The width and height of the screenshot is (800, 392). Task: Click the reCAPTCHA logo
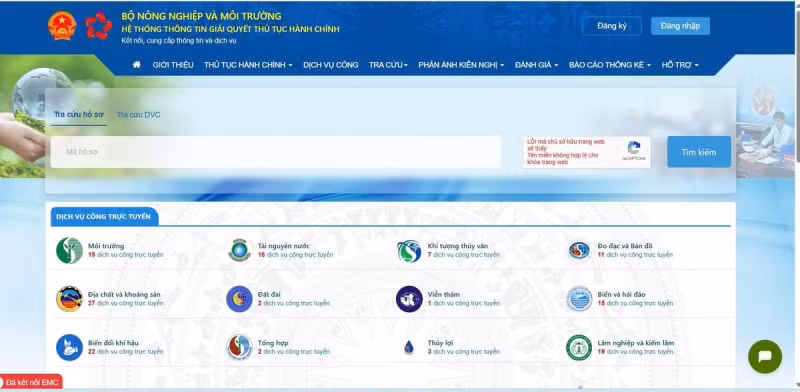[x=634, y=149]
